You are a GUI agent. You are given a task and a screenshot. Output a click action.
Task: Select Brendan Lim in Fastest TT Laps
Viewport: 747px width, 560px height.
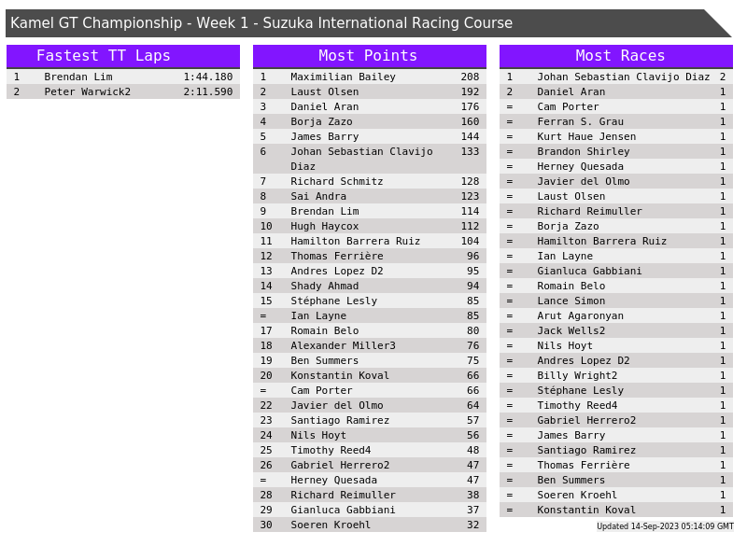pos(78,77)
